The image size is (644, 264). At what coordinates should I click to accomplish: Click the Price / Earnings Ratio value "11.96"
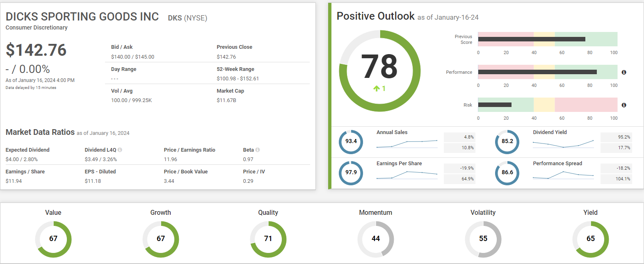pos(171,159)
